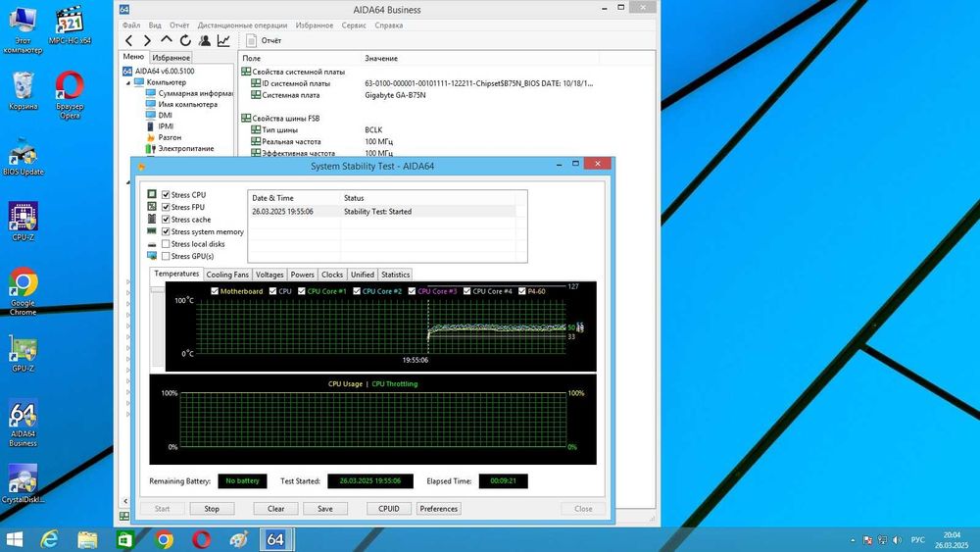The width and height of the screenshot is (980, 552).
Task: Open Paint icon on taskbar
Action: click(239, 539)
